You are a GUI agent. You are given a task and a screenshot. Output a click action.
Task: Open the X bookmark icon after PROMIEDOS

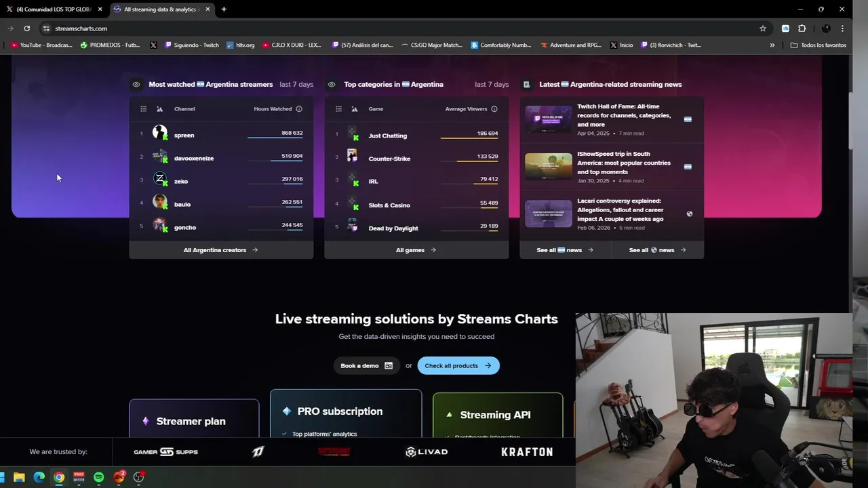click(153, 45)
